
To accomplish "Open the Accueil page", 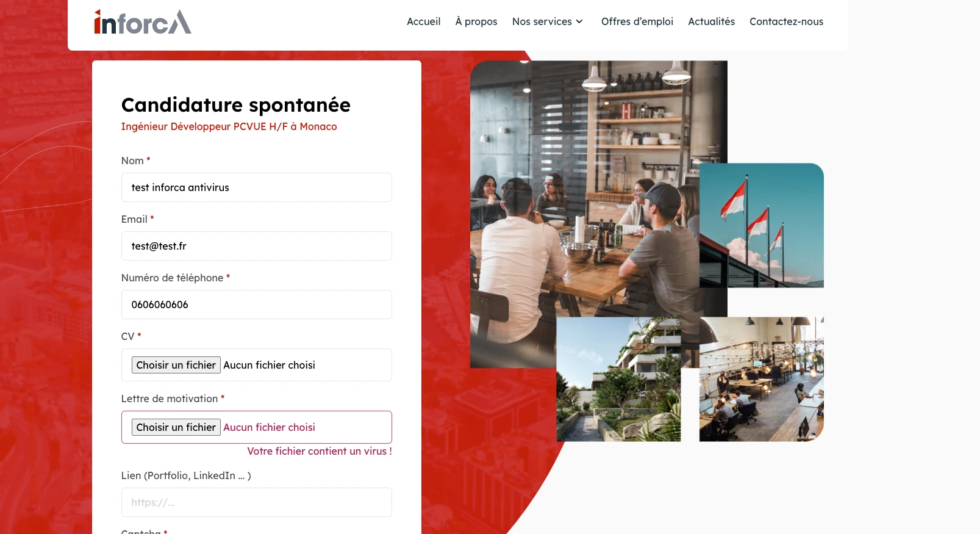I will click(423, 21).
